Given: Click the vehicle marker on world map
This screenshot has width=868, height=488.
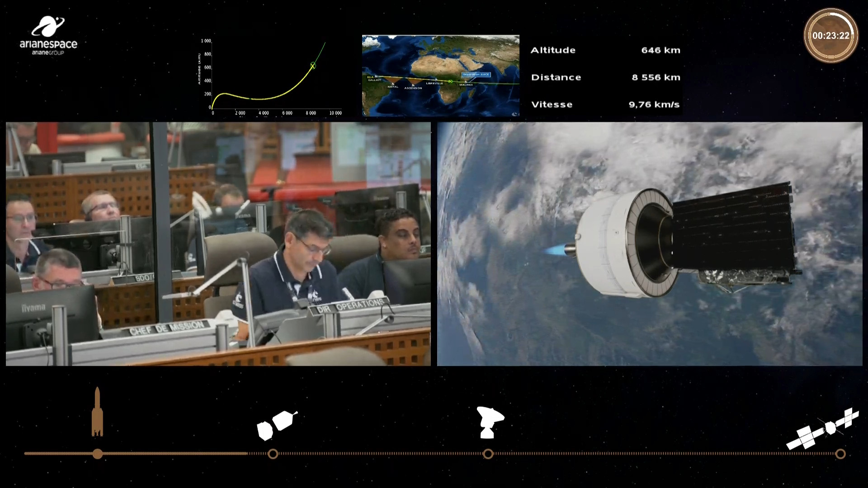Looking at the screenshot, I should (x=450, y=81).
